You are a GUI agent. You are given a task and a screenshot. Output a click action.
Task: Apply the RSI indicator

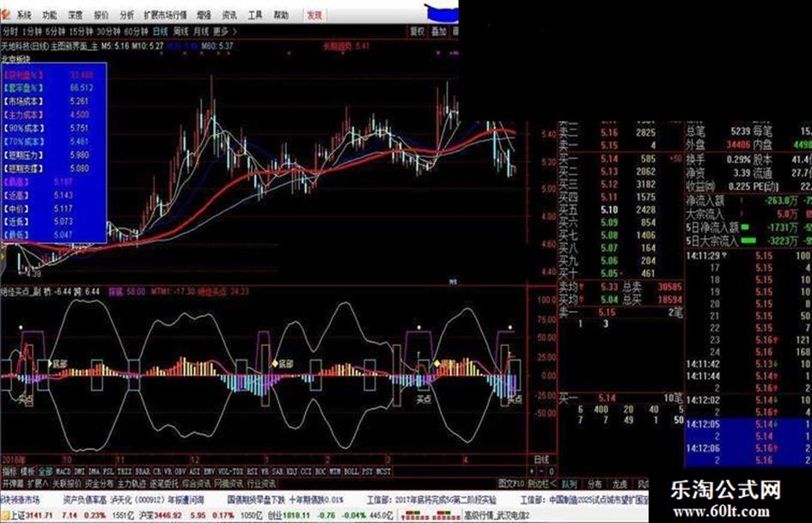point(252,471)
